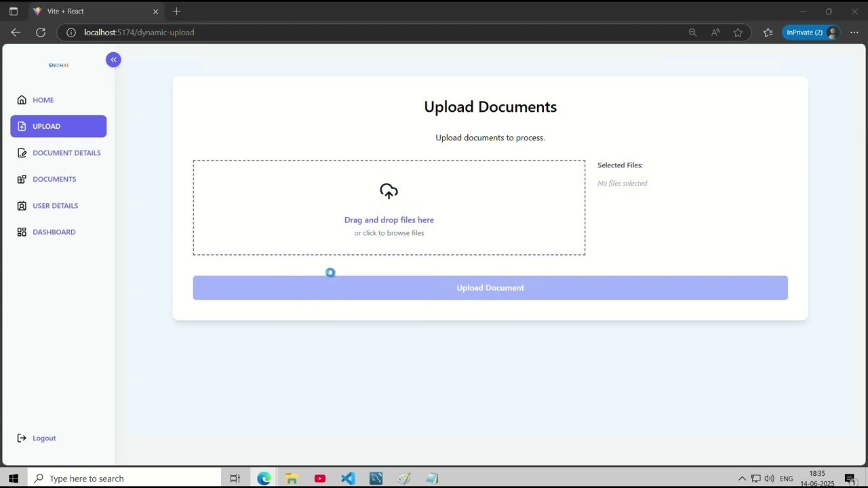Open browser Settings and more menu
This screenshot has width=868, height=488.
[x=854, y=32]
